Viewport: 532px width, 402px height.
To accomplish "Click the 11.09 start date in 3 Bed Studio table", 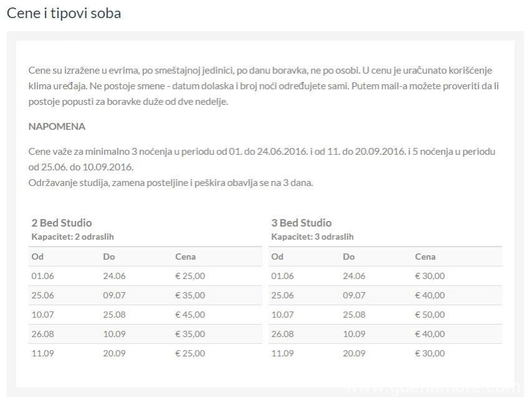I will (283, 353).
